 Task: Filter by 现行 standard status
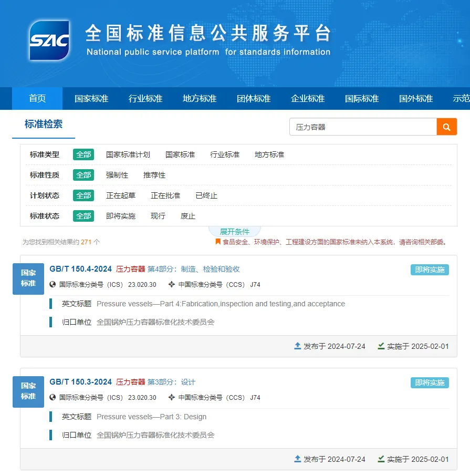click(158, 216)
